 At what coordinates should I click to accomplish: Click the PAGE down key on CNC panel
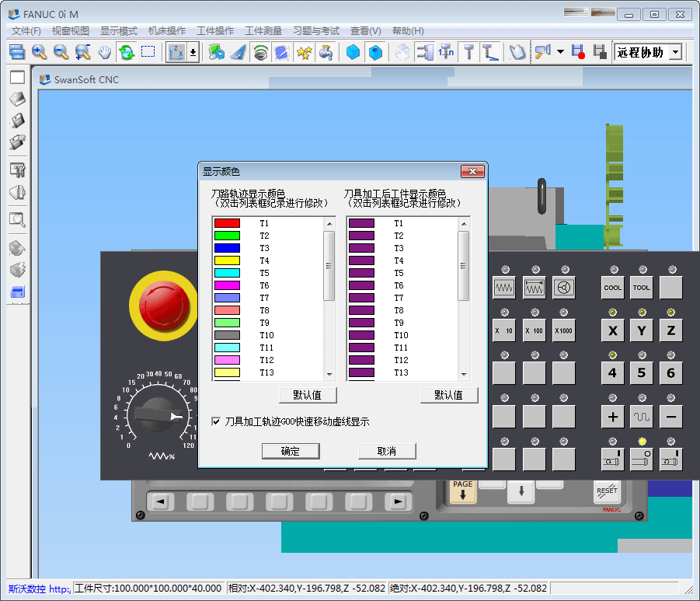tap(462, 491)
